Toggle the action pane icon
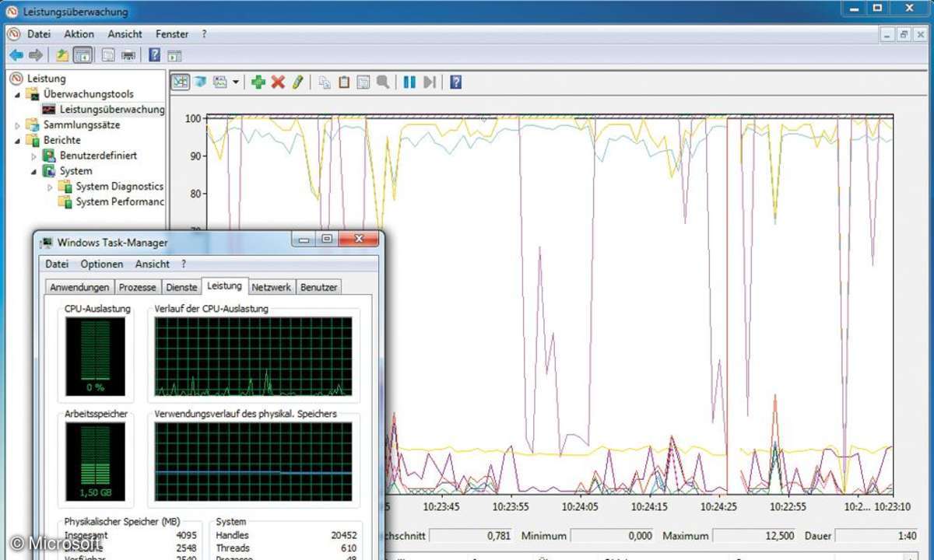Image resolution: width=934 pixels, height=560 pixels. point(174,55)
